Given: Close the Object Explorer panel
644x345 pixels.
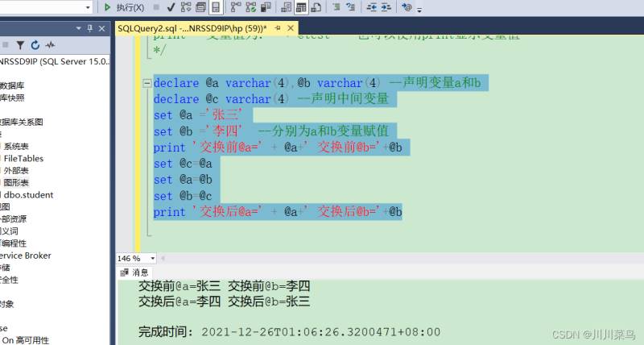Looking at the screenshot, I should click(x=102, y=28).
